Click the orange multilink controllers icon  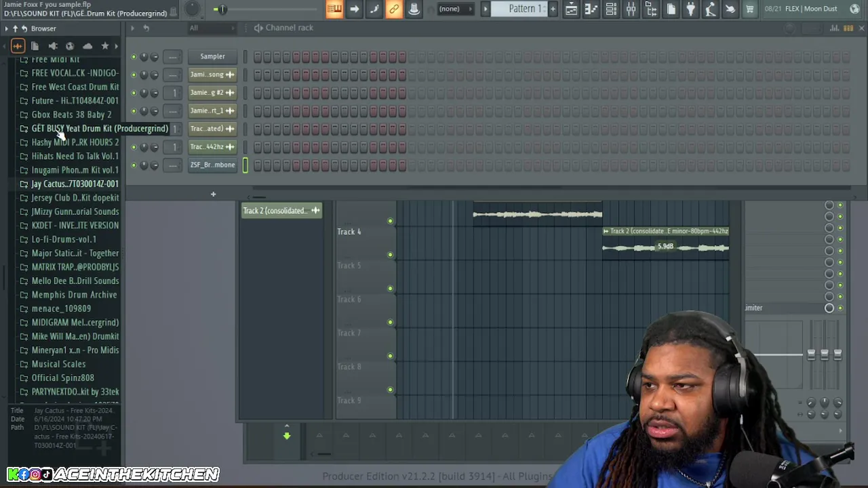393,9
